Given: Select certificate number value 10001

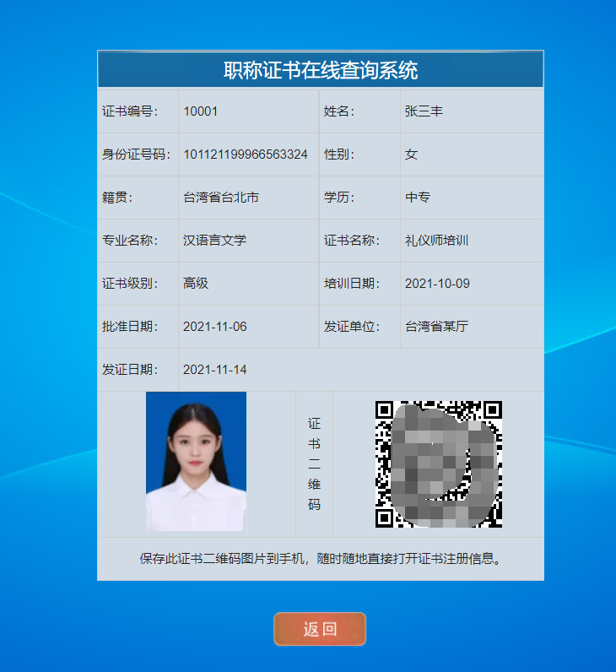Looking at the screenshot, I should coord(201,111).
